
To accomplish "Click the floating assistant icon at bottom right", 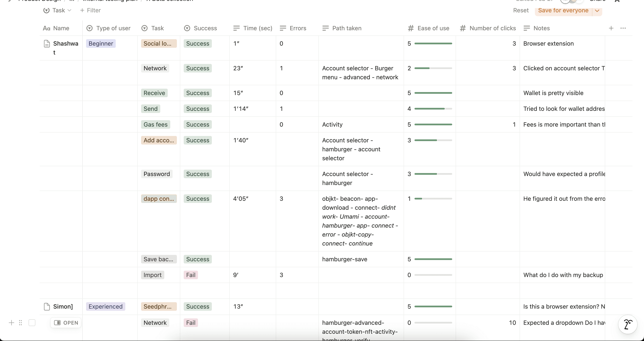I will tap(628, 325).
